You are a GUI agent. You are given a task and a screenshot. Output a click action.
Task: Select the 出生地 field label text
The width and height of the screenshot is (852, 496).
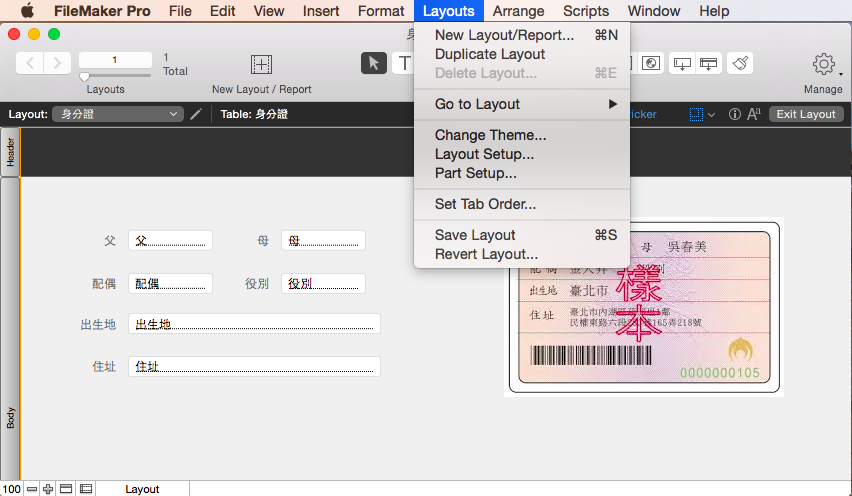tap(98, 324)
